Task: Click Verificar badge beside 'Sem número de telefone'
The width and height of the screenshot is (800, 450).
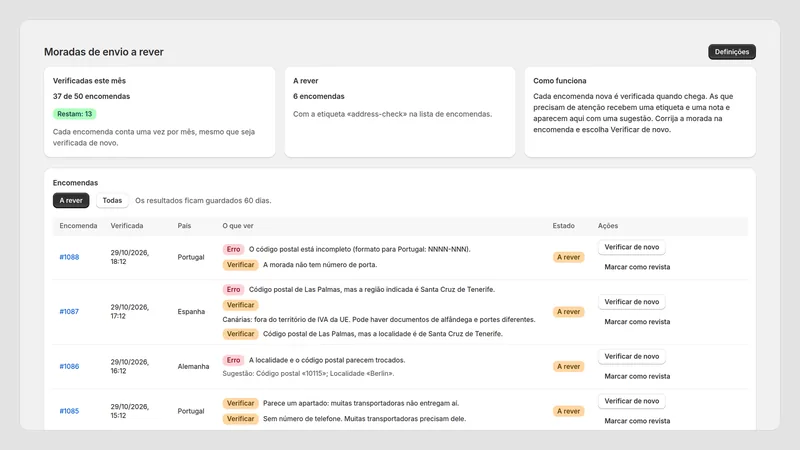Action: point(240,418)
